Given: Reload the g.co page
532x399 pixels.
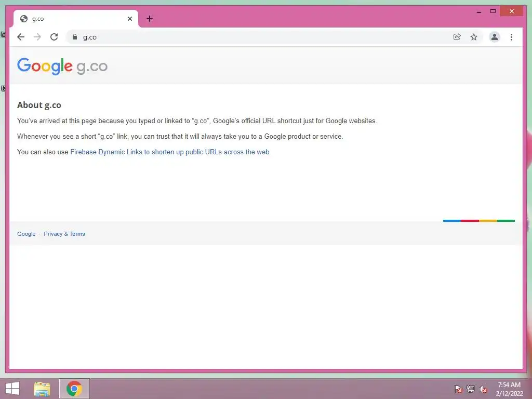Looking at the screenshot, I should pyautogui.click(x=54, y=37).
